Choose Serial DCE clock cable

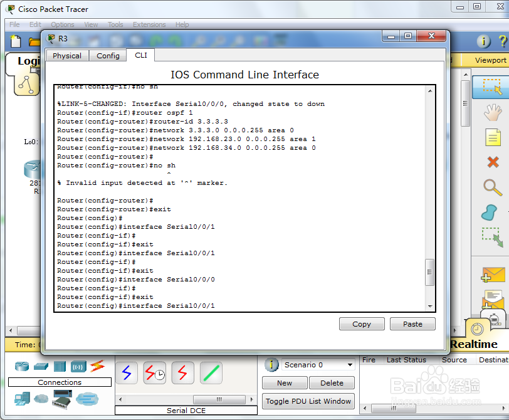click(155, 372)
